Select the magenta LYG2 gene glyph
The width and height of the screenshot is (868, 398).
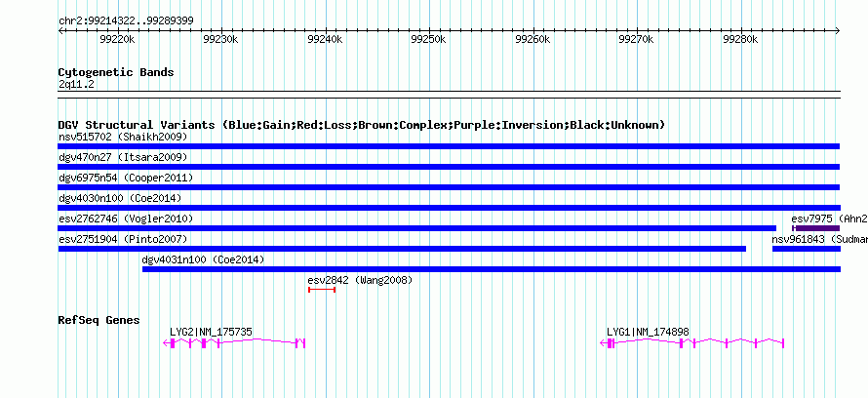[234, 343]
